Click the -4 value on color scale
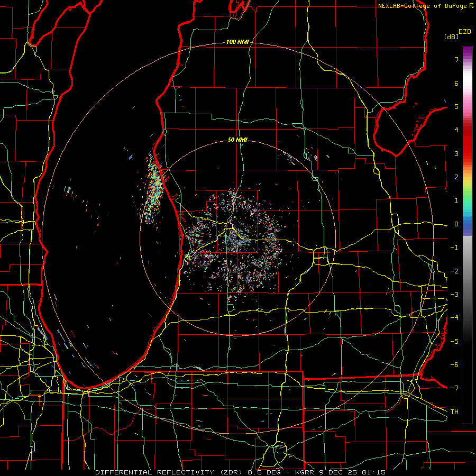 click(454, 318)
